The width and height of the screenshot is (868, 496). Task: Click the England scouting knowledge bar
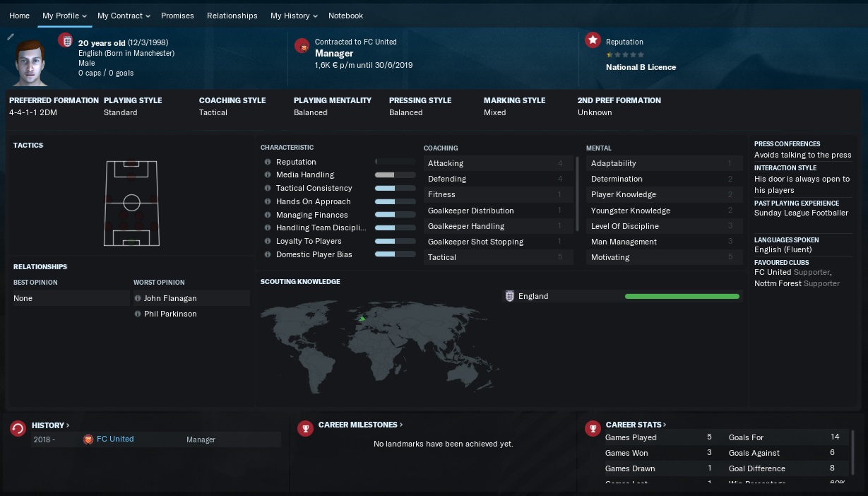(x=682, y=297)
